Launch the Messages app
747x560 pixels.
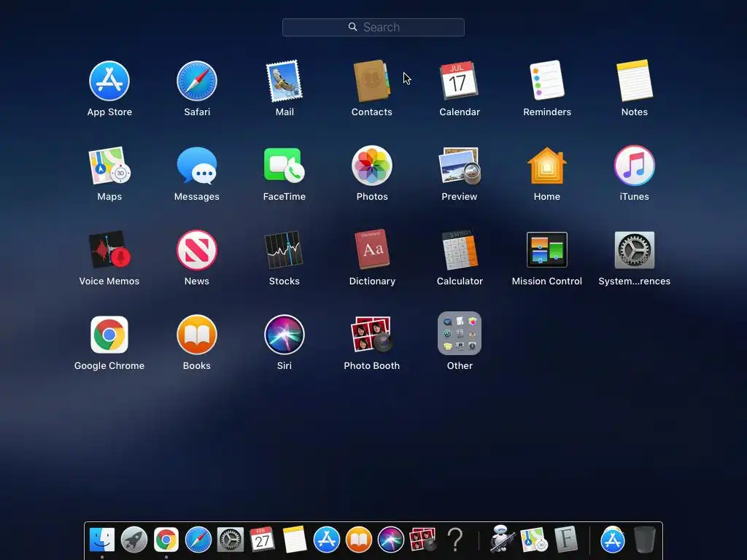coord(197,166)
